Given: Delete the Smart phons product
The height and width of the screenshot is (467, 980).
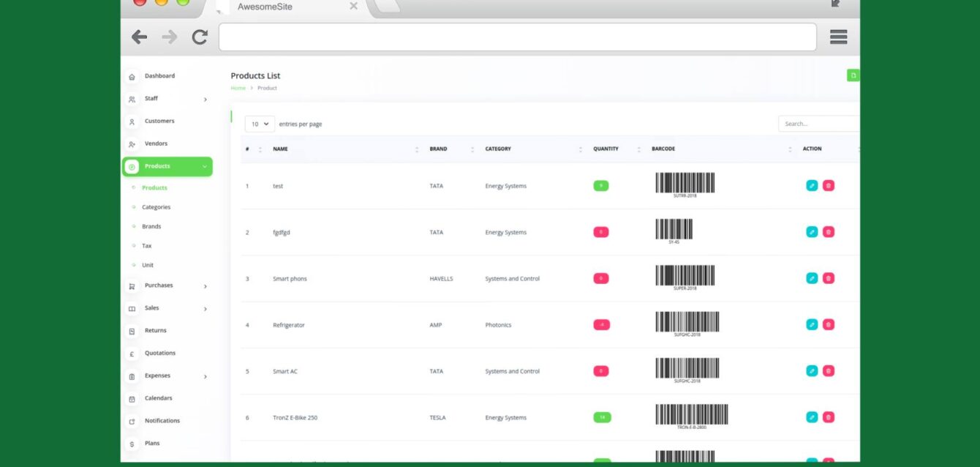Looking at the screenshot, I should (x=828, y=278).
